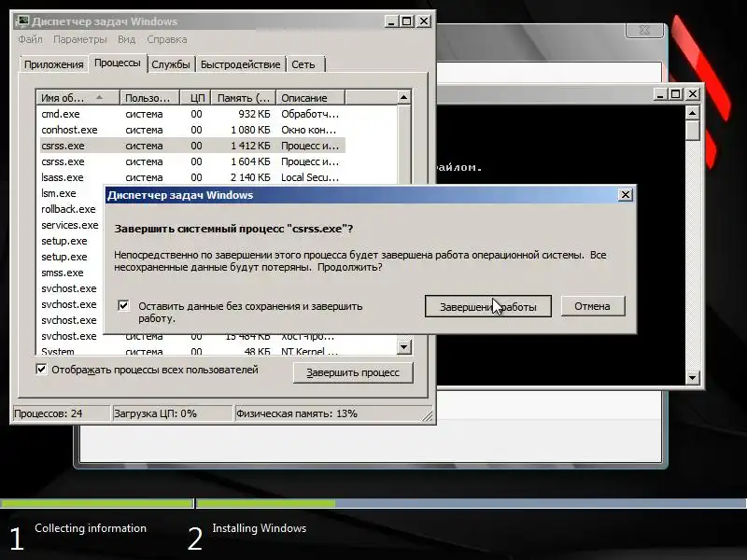Click up arrow of command prompt scrollbar

(x=692, y=113)
